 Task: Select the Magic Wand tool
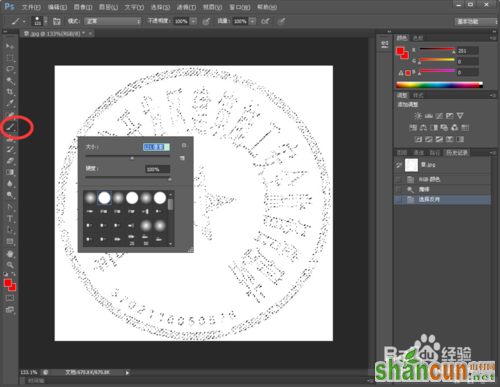click(x=10, y=80)
